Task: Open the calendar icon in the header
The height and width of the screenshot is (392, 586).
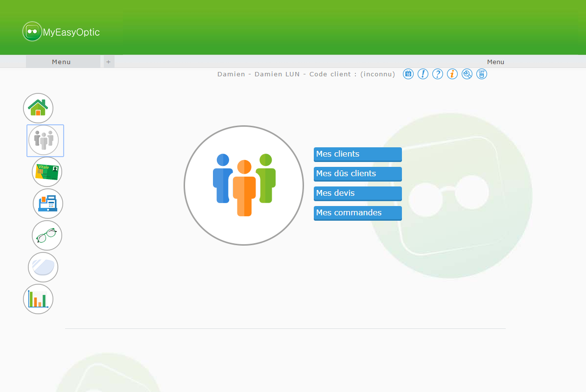Action: (408, 74)
